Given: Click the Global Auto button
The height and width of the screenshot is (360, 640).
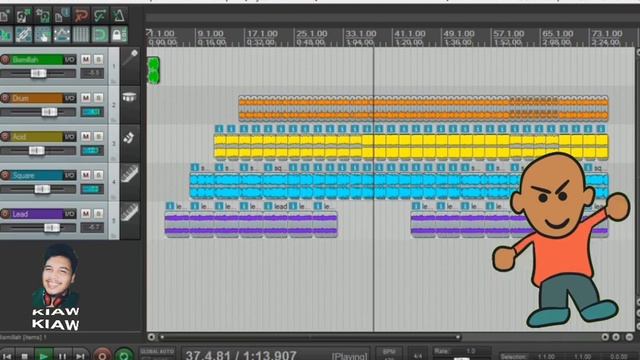Looking at the screenshot, I should click(158, 352).
